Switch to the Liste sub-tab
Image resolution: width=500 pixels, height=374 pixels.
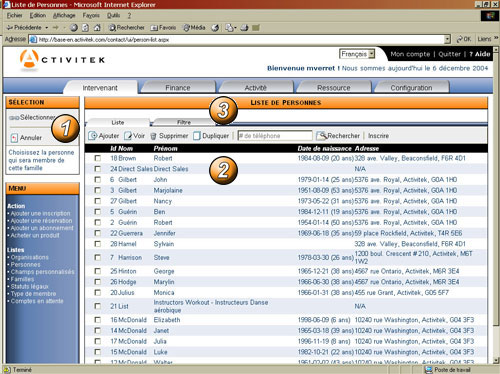(x=118, y=122)
